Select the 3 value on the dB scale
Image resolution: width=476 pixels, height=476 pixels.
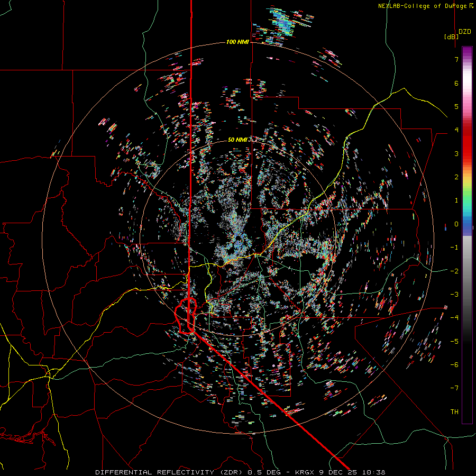click(456, 153)
